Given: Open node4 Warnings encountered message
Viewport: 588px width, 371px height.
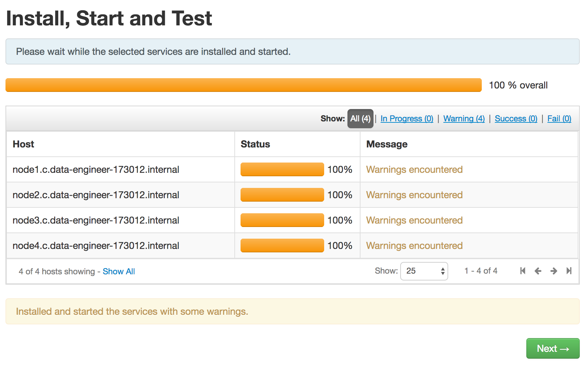Looking at the screenshot, I should coord(414,246).
